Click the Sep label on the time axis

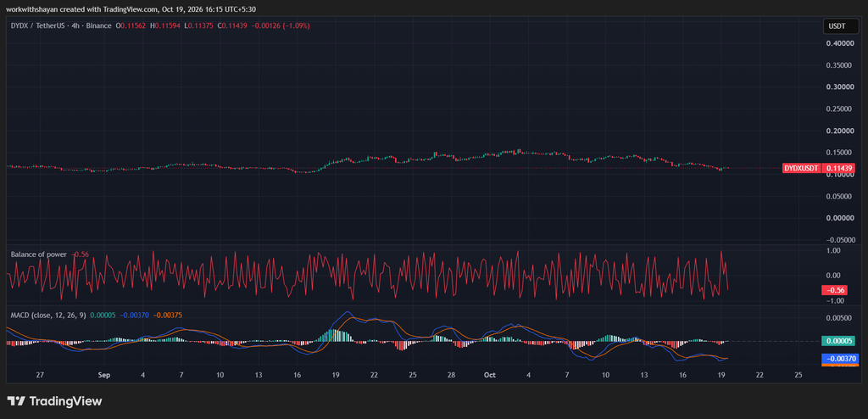[x=104, y=375]
